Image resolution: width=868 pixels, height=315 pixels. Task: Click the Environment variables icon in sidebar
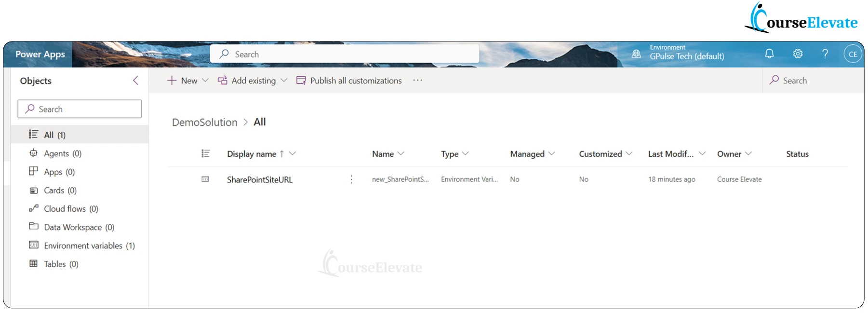point(34,245)
